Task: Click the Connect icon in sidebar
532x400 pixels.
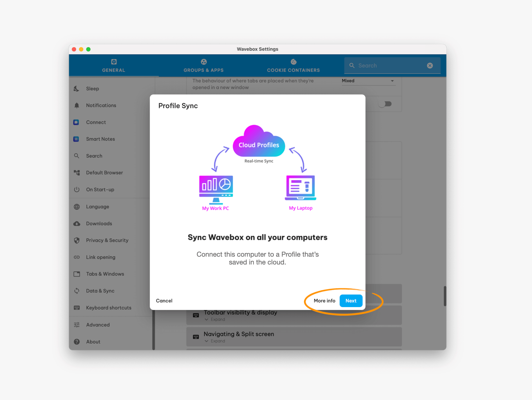Action: coord(76,122)
